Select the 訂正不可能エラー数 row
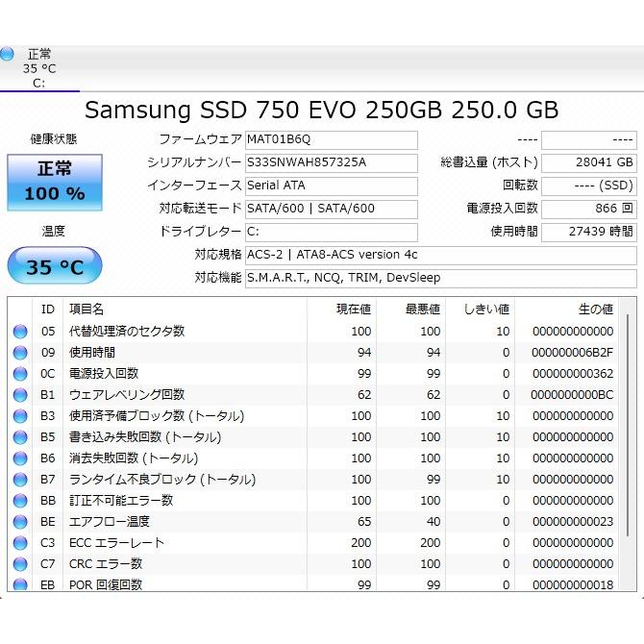644x644 pixels. [x=314, y=501]
